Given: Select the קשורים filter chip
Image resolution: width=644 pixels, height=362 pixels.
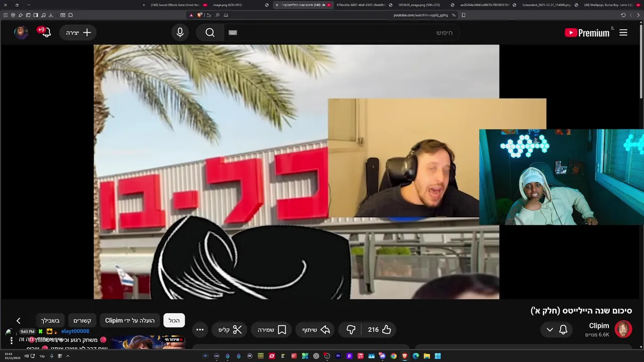Looking at the screenshot, I should (x=82, y=320).
